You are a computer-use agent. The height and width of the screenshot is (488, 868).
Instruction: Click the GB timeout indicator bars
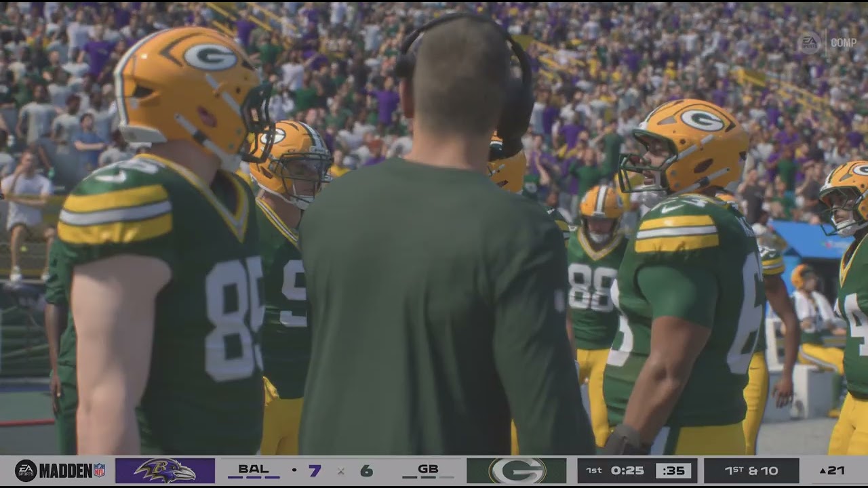(x=428, y=477)
